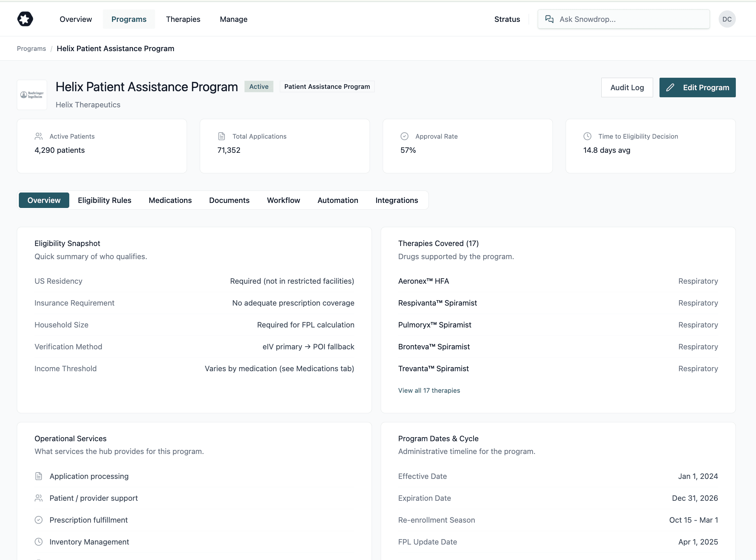Click the Active Patients people icon

pos(38,136)
